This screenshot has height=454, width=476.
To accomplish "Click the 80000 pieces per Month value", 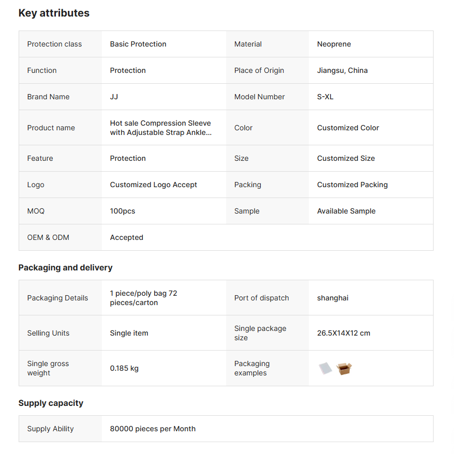I will 153,429.
